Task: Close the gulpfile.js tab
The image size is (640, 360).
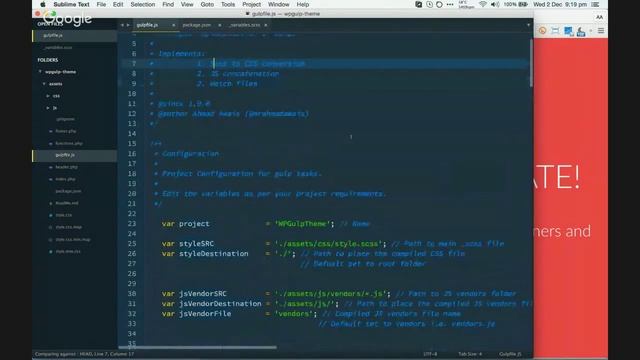Action: (173, 25)
